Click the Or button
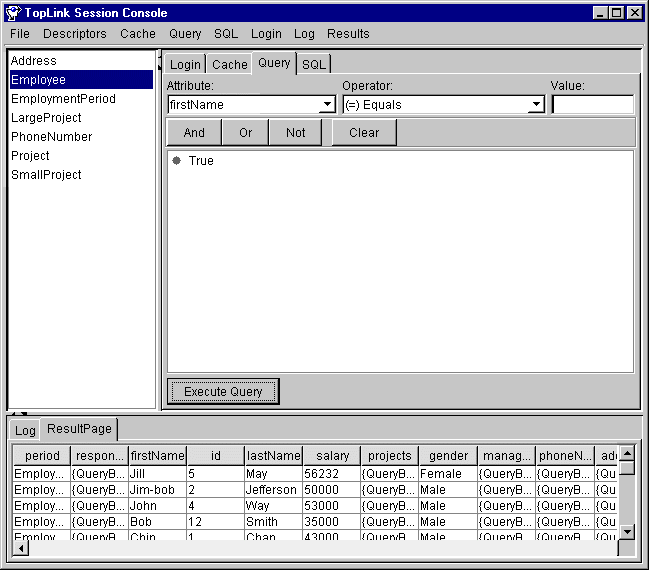This screenshot has width=649, height=570. (245, 132)
